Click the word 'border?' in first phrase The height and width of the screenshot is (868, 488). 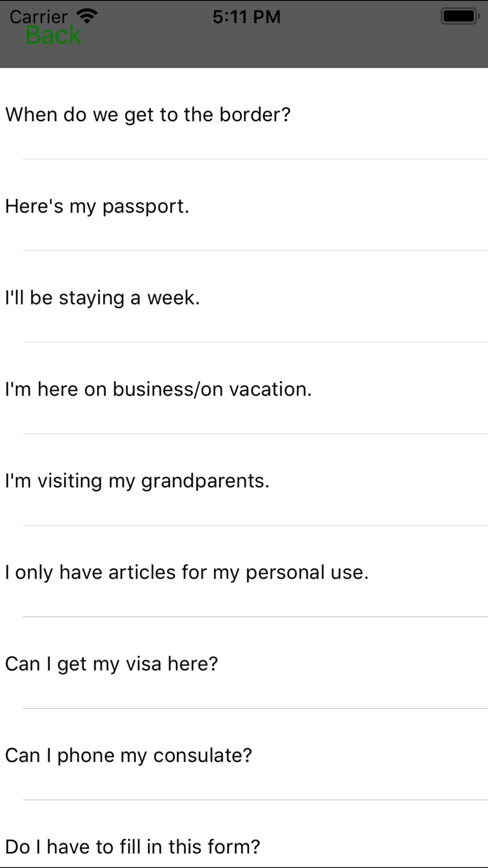[x=255, y=114]
